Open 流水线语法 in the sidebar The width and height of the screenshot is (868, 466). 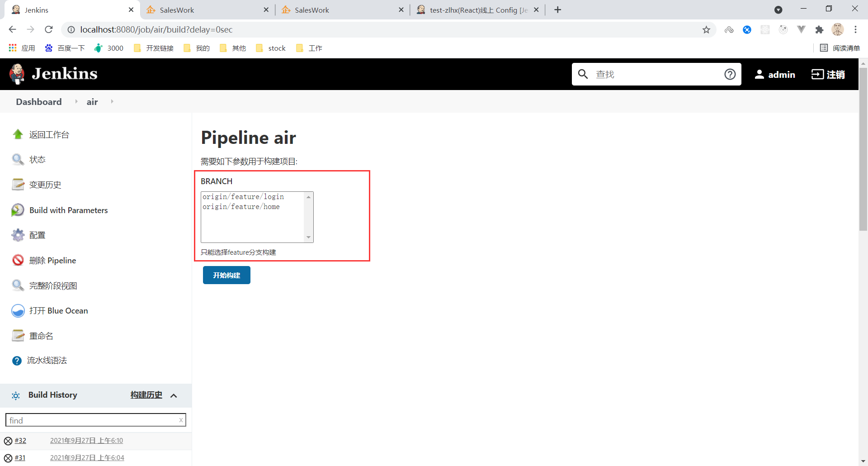(46, 361)
